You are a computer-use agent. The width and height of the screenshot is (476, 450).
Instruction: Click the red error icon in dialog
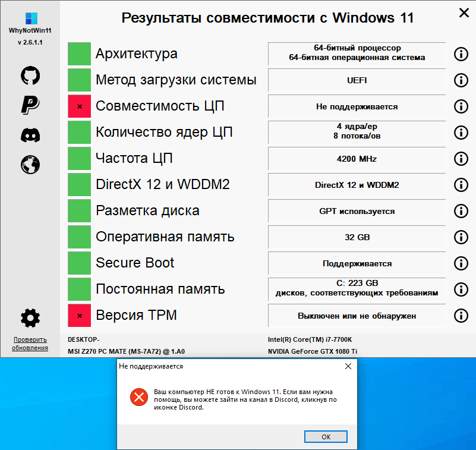coord(139,397)
